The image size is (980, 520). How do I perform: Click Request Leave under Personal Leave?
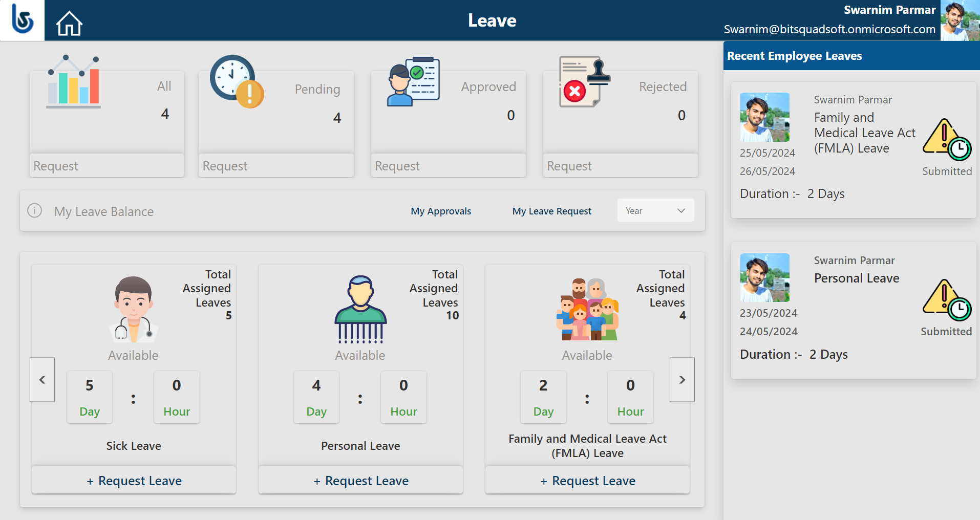360,481
